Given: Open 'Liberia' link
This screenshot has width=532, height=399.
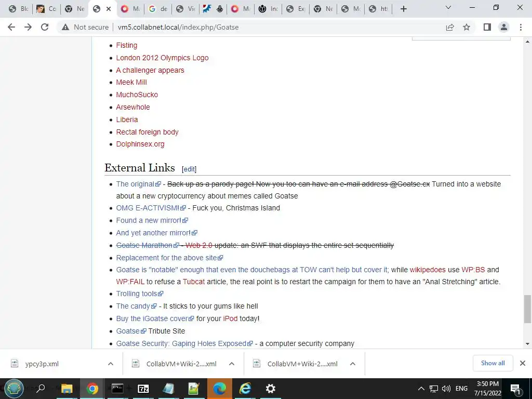Looking at the screenshot, I should (127, 119).
